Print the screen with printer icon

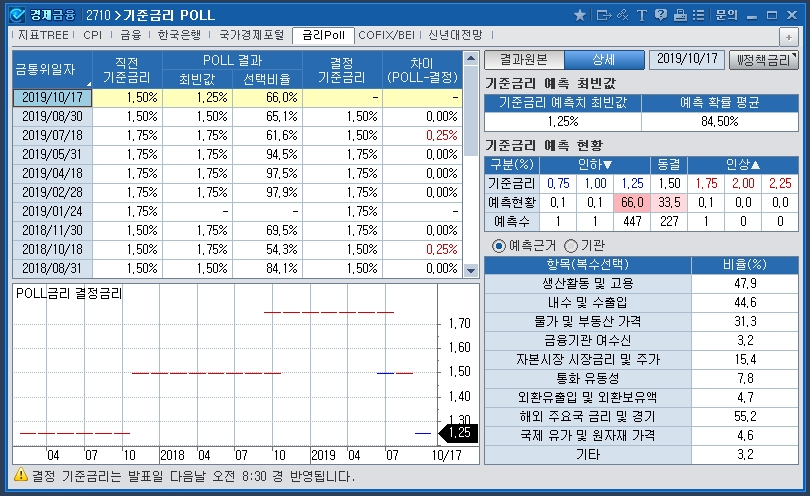coord(680,16)
